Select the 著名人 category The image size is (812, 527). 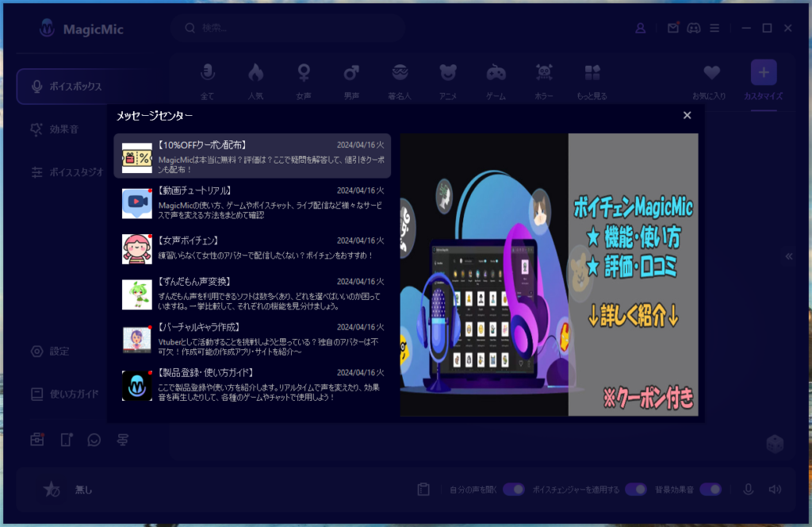[400, 82]
